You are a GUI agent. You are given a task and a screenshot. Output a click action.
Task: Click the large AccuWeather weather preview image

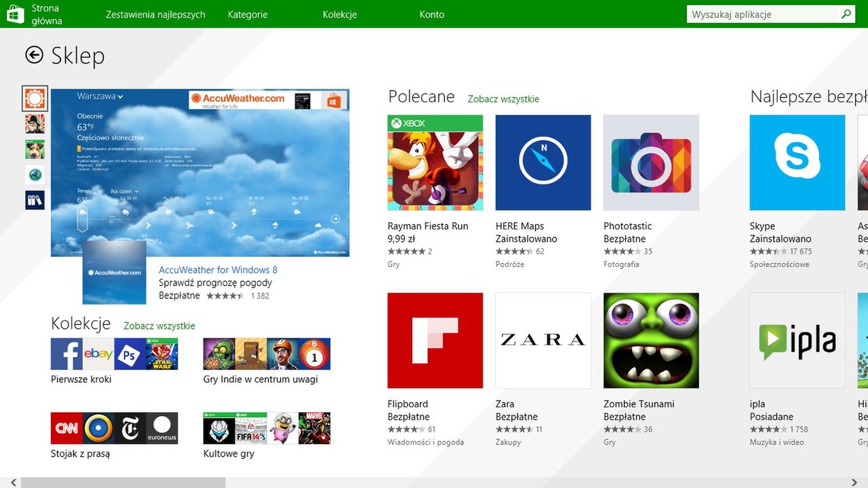[200, 173]
